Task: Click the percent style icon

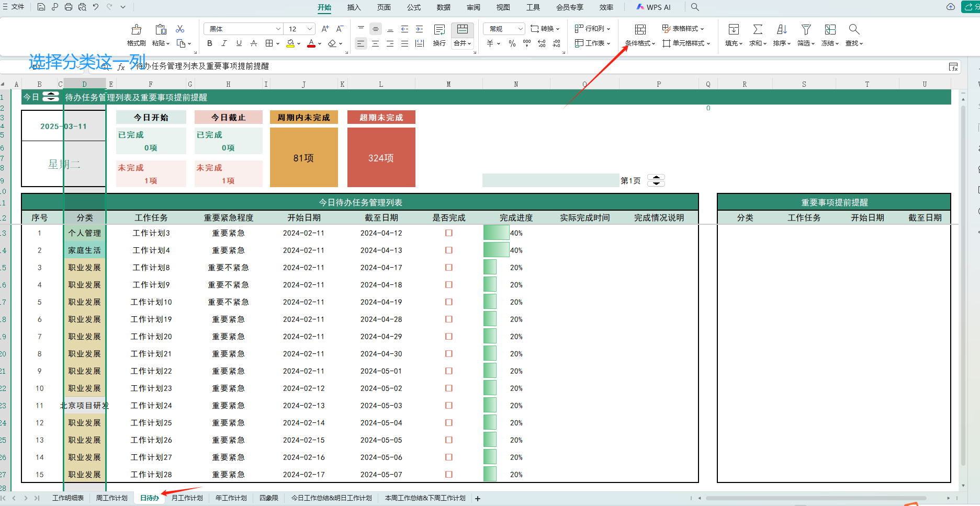Action: coord(512,43)
